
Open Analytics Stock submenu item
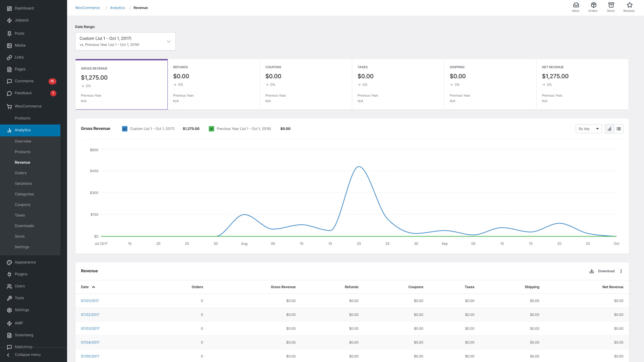20,237
